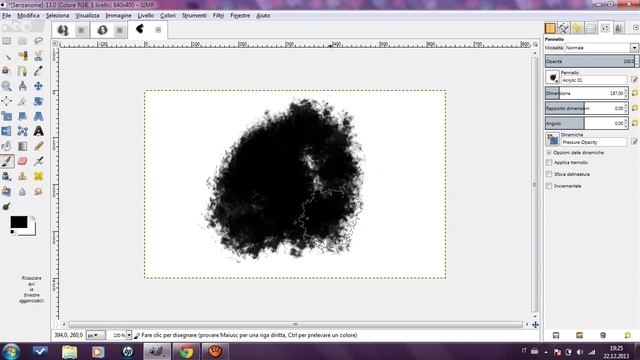640x360 pixels.
Task: Select the Measure compass tool
Action: click(22, 86)
